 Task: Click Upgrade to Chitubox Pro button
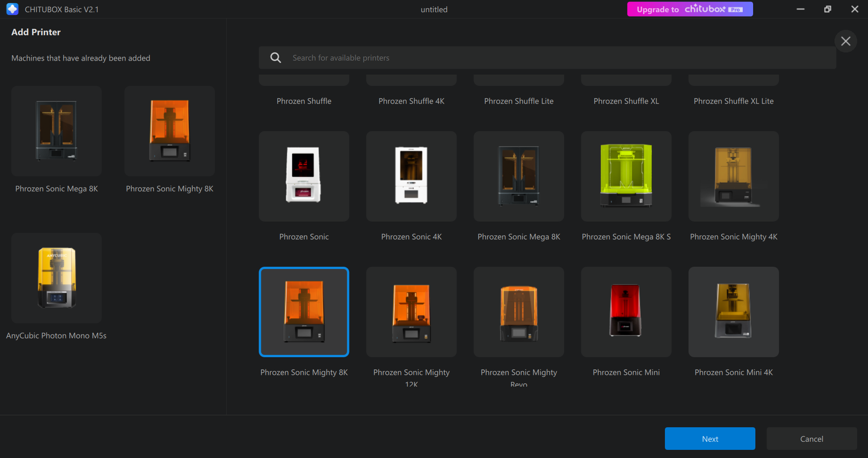pyautogui.click(x=690, y=9)
